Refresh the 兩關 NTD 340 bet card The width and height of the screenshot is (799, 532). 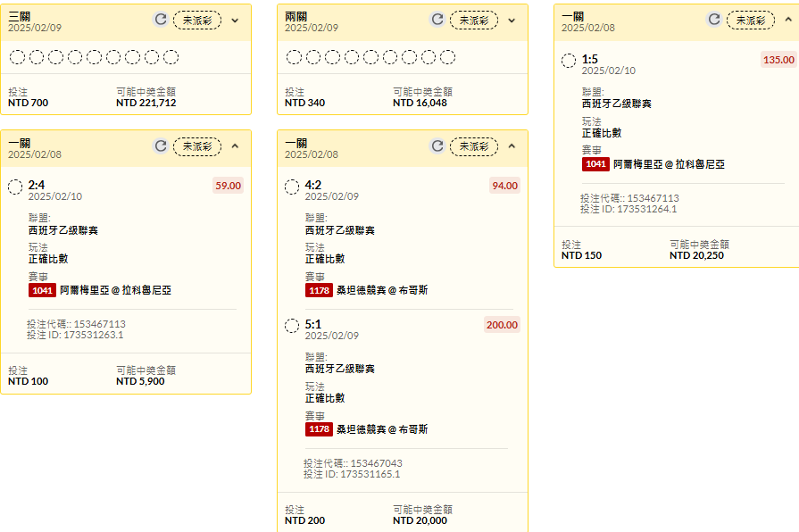coord(437,20)
